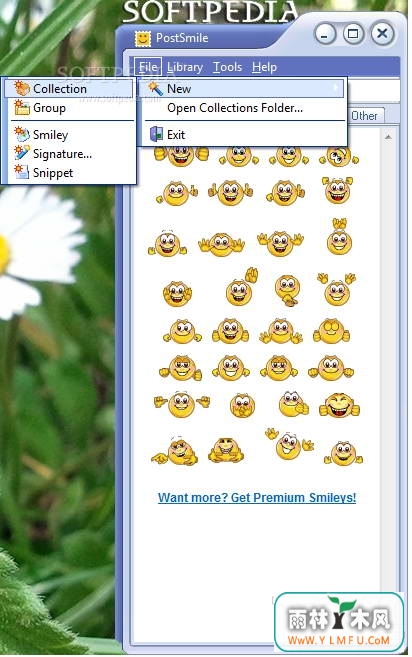
Task: Open the Help menu
Action: coord(264,67)
